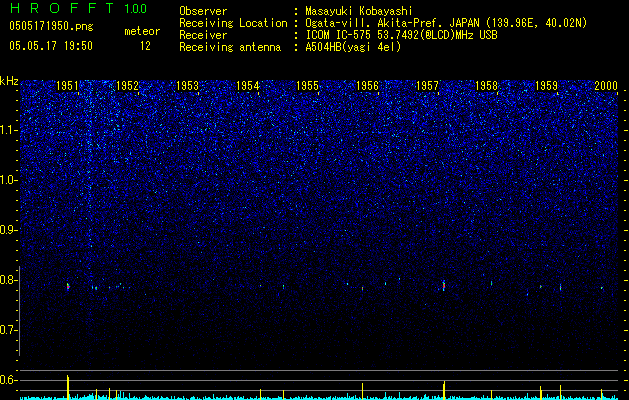Click the 1951 time marker
The image size is (629, 400).
67,85
